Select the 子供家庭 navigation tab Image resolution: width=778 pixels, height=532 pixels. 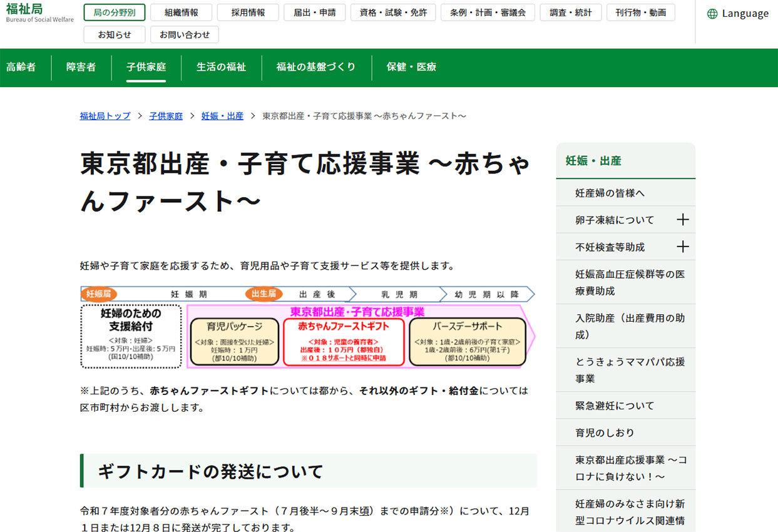(x=146, y=67)
